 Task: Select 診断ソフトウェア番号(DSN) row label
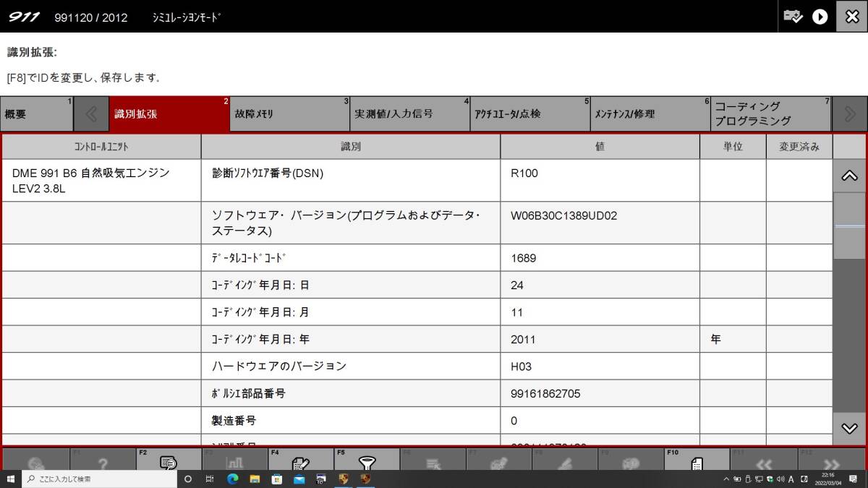[268, 174]
